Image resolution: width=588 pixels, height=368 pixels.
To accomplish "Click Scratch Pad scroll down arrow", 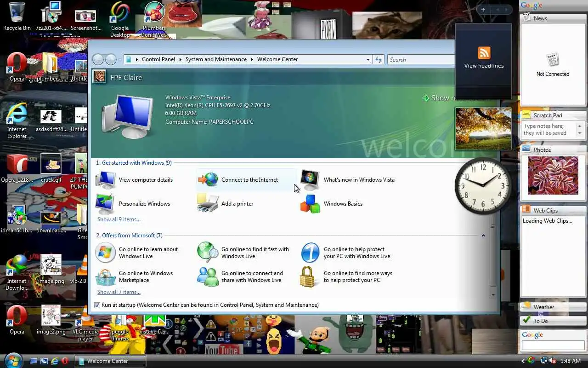I will point(580,133).
